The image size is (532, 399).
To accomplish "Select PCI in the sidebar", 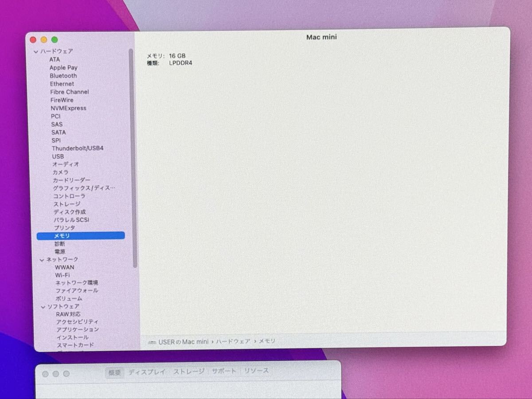I will click(56, 116).
